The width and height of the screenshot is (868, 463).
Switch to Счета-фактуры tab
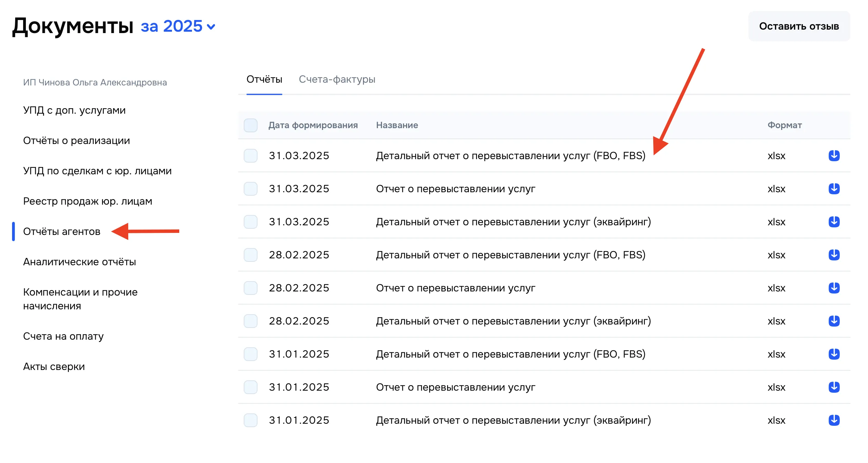[x=337, y=80]
